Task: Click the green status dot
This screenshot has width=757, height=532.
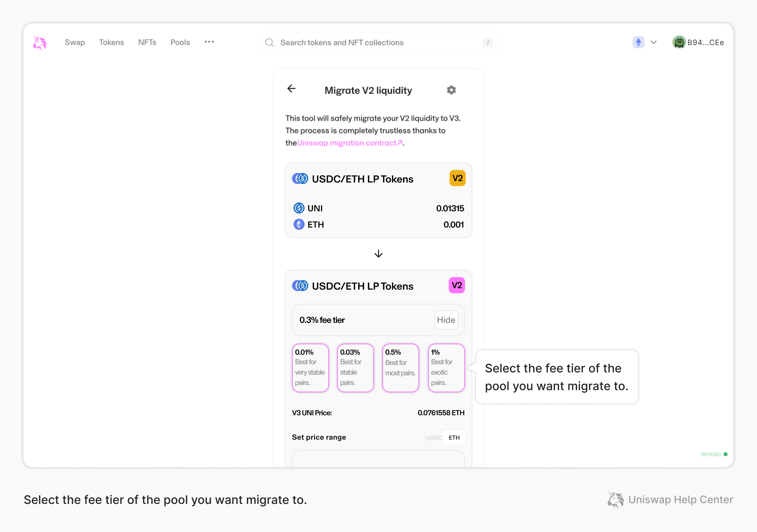Action: point(726,454)
